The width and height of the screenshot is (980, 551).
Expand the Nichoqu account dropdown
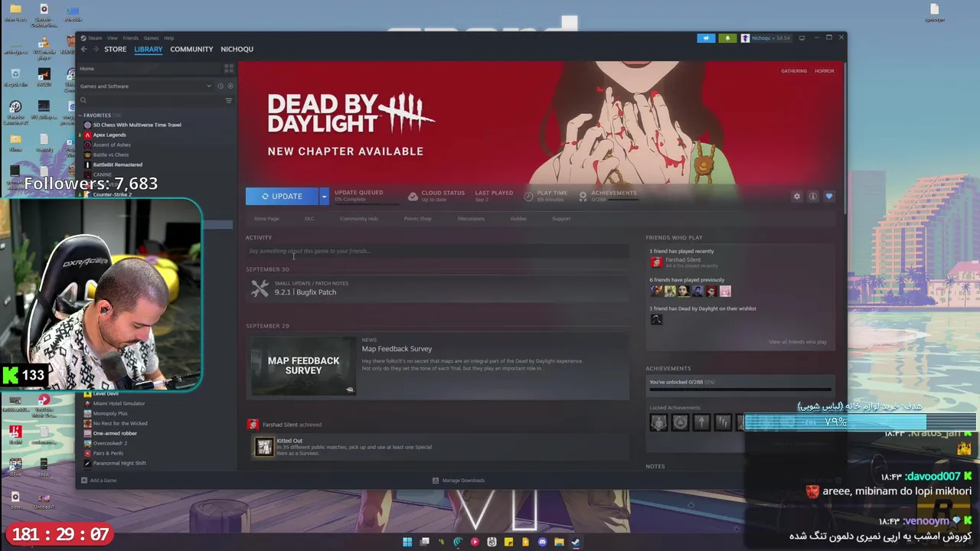(x=766, y=38)
